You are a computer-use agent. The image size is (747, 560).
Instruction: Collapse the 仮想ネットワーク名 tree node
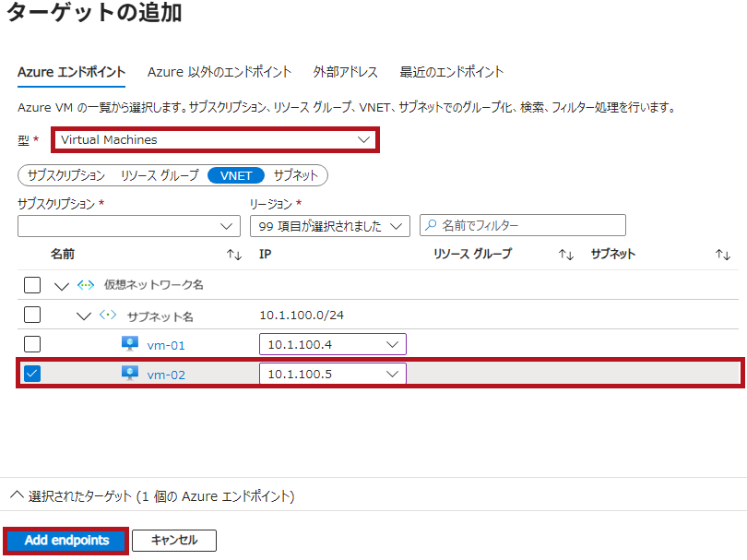point(62,286)
